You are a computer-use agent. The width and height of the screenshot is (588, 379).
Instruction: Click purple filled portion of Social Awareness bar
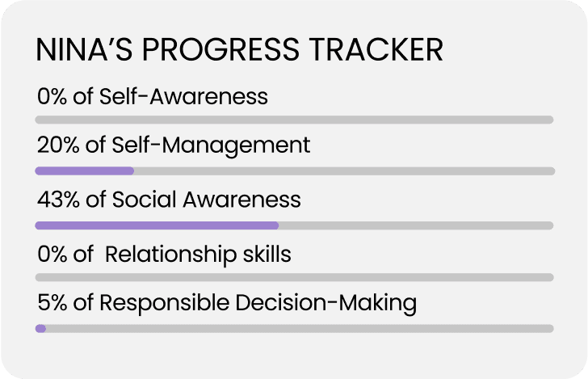coord(157,225)
